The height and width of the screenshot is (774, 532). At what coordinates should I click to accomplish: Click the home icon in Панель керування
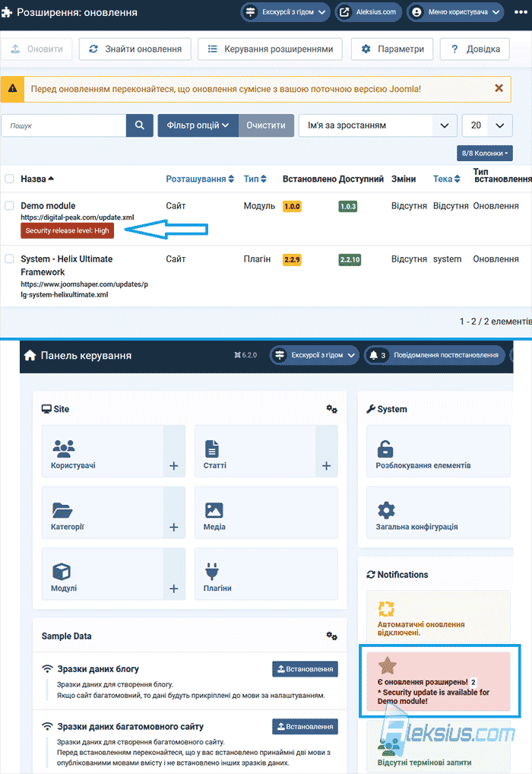30,355
